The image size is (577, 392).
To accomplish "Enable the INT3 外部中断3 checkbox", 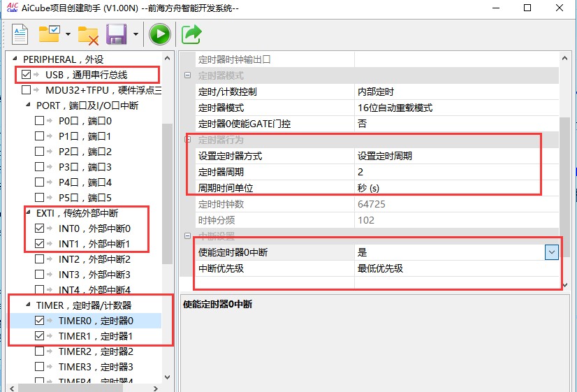I will point(39,275).
